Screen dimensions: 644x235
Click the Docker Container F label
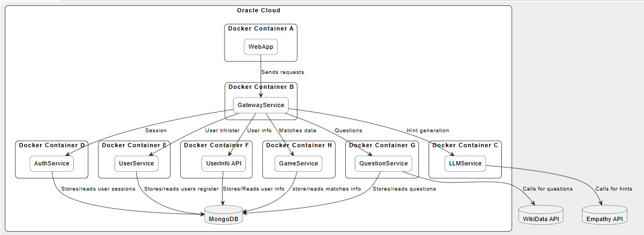click(216, 145)
